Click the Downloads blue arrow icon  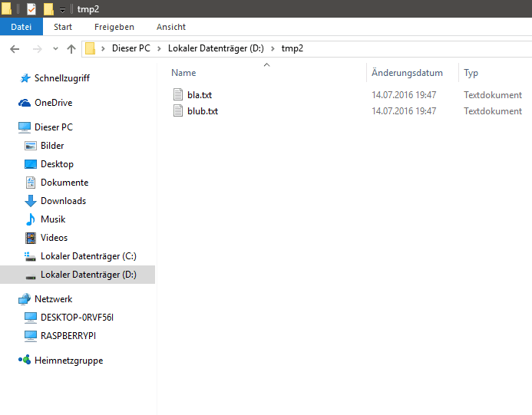coord(31,201)
